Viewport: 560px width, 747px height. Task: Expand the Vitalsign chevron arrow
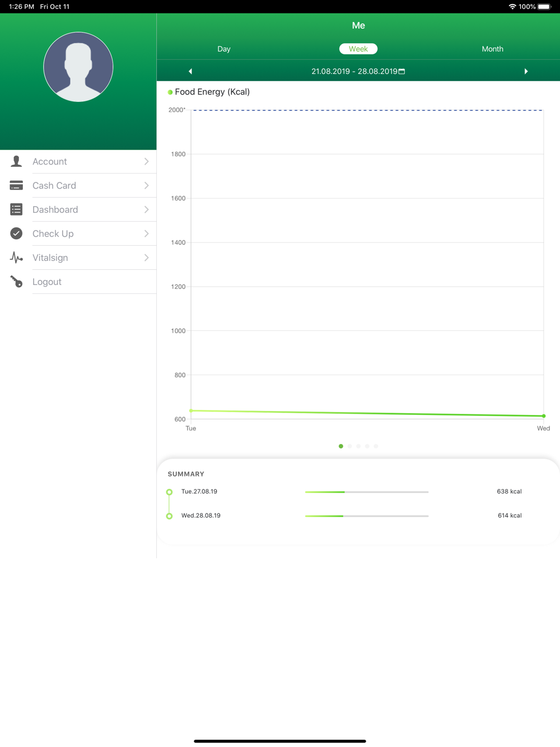pos(146,258)
